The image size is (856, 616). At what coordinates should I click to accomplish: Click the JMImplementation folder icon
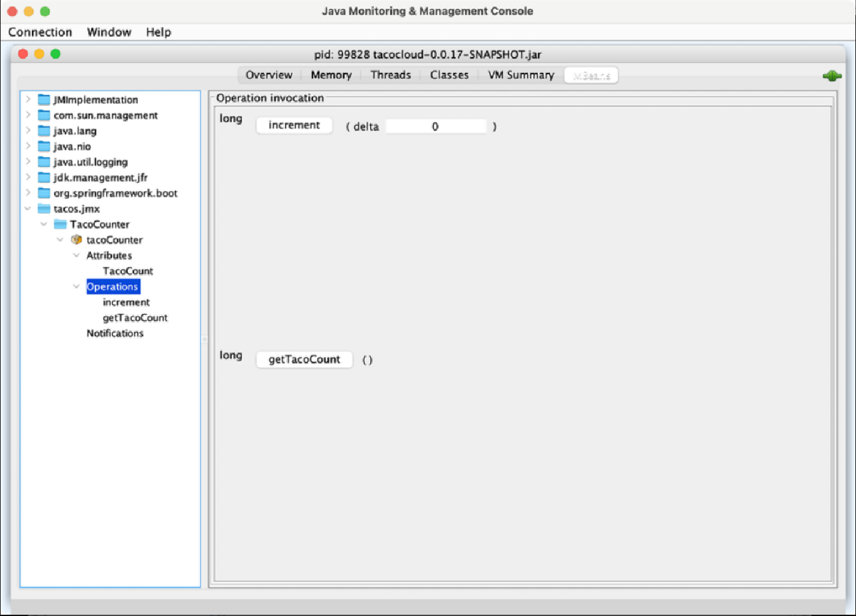[x=43, y=99]
